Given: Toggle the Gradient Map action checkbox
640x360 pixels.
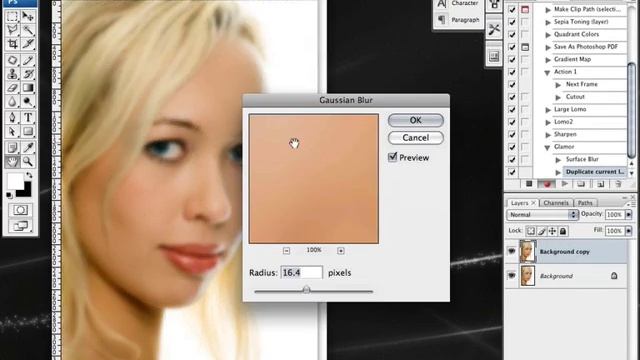Looking at the screenshot, I should click(x=512, y=60).
